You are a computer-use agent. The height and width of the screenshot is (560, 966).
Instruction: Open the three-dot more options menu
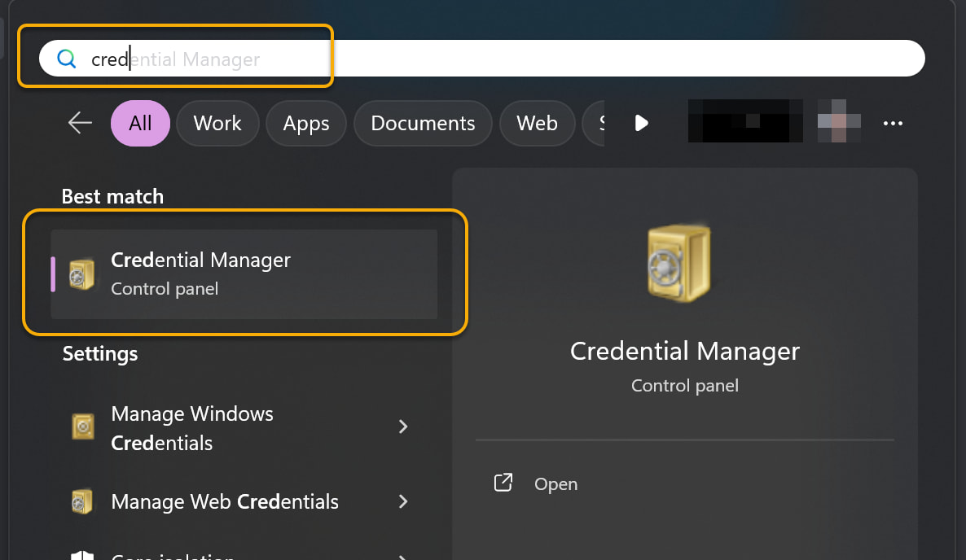pyautogui.click(x=893, y=124)
